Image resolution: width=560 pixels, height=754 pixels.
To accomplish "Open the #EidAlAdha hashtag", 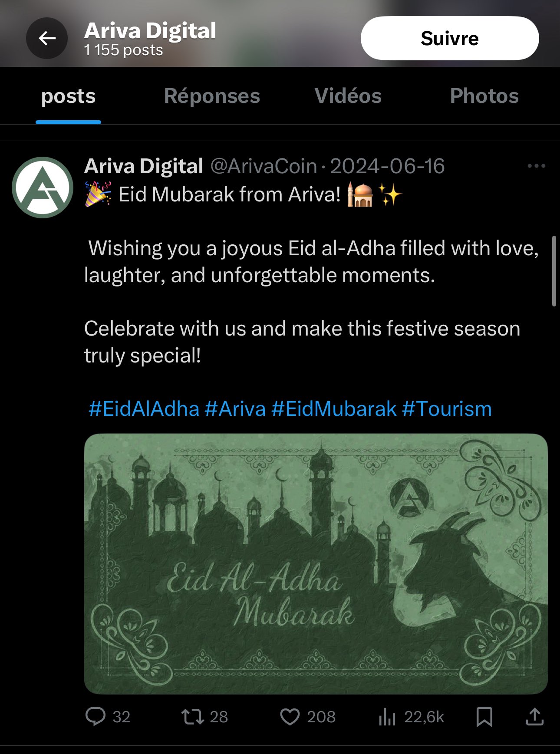I will coord(144,409).
